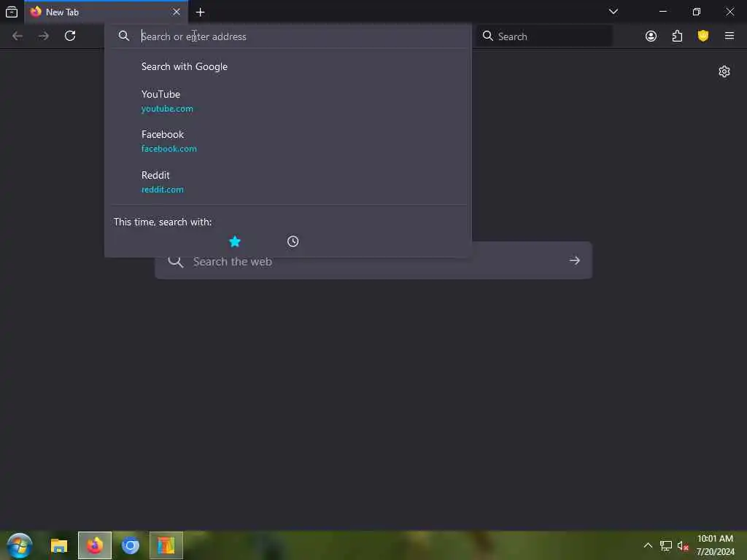Reload the current page

click(x=70, y=36)
